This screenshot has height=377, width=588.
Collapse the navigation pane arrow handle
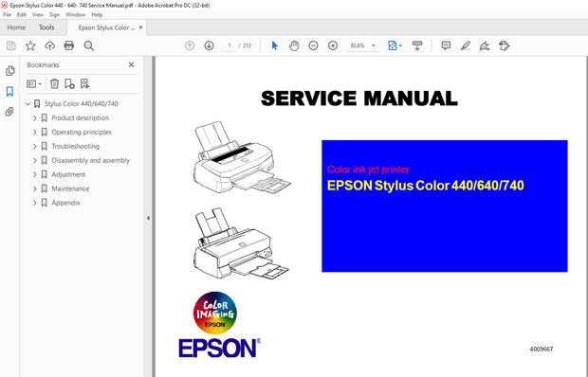pos(148,218)
